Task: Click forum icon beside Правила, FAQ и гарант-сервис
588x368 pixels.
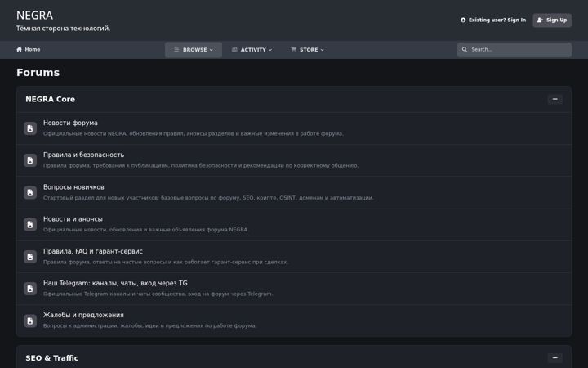Action: tap(30, 257)
